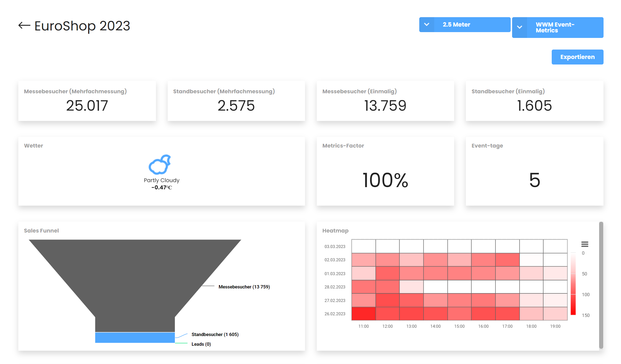Click the Exportieren button

[x=577, y=57]
